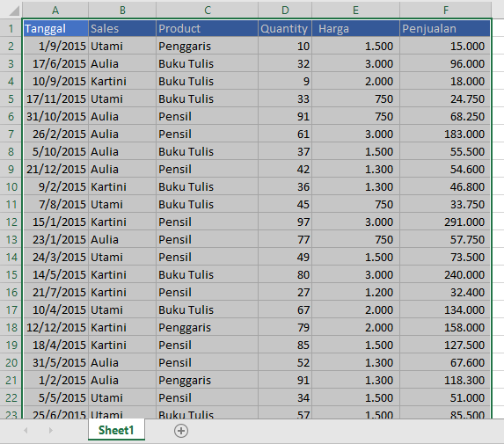Select date cell 12/12/2015
The width and height of the screenshot is (504, 444).
pos(55,327)
